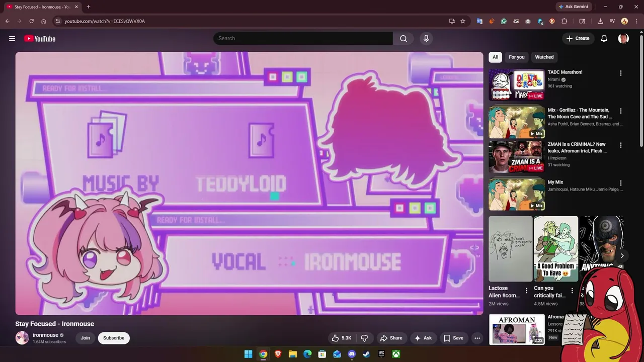Like the video with thumbs up
Screen dimensions: 644x362
tap(341, 338)
